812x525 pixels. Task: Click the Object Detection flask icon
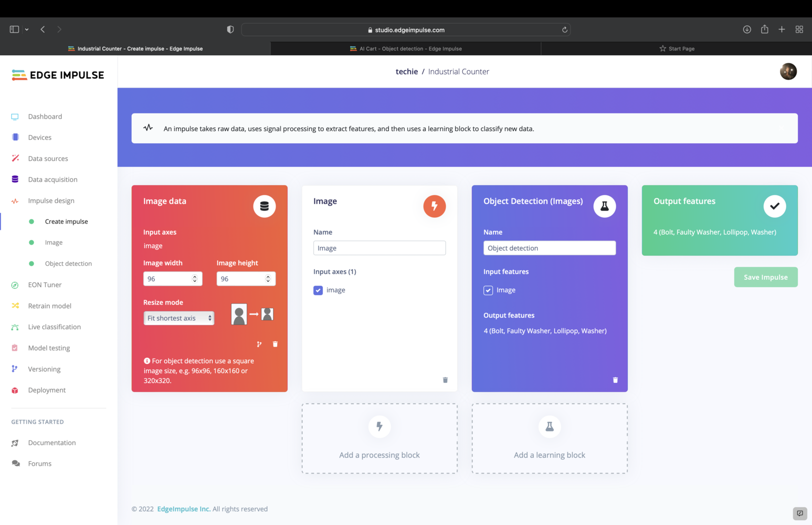tap(605, 206)
